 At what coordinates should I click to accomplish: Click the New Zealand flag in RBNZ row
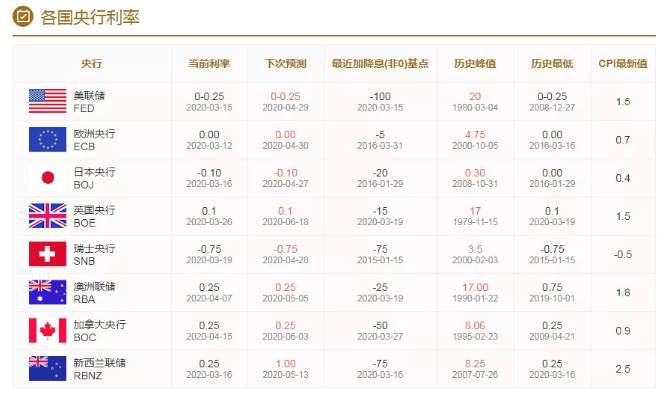tap(47, 368)
